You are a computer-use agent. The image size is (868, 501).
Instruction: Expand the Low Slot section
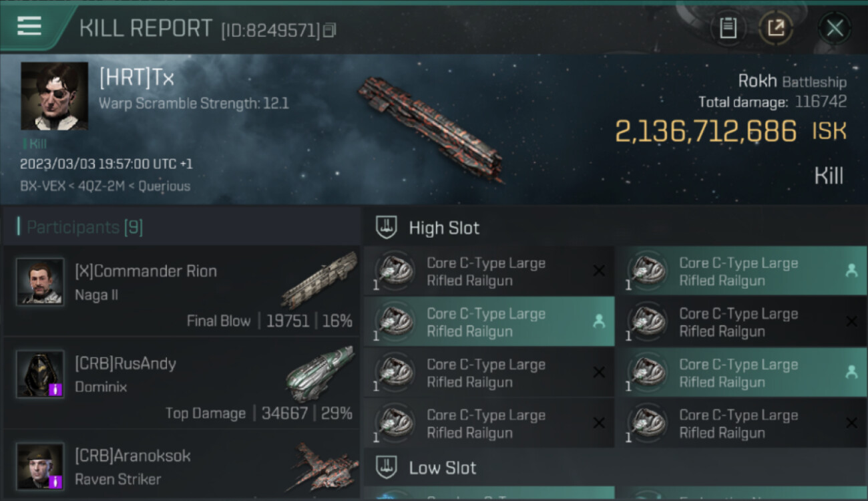pyautogui.click(x=443, y=468)
